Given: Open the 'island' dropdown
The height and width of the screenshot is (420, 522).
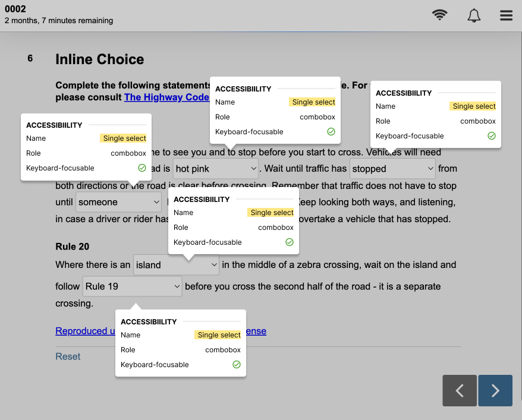Looking at the screenshot, I should coord(176,265).
